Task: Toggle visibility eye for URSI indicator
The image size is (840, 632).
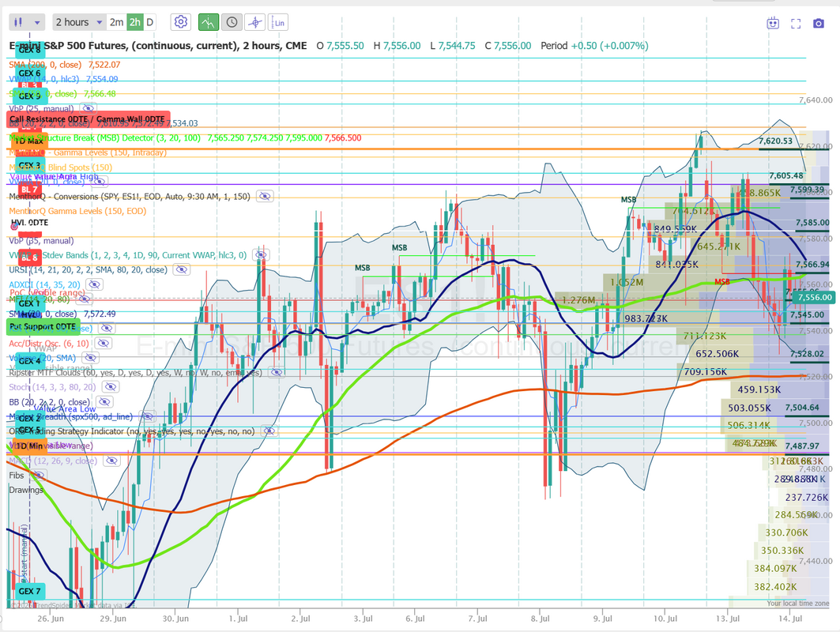Action: [x=181, y=269]
